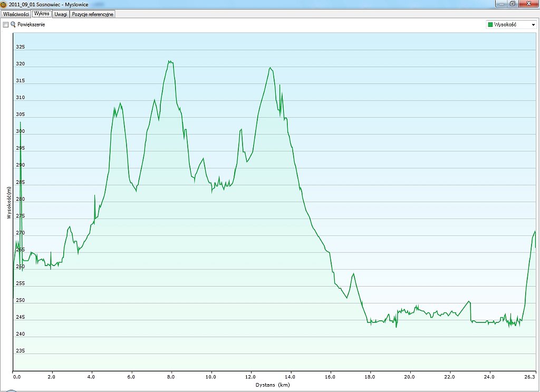The image size is (540, 392).
Task: Go to the Pozycje referencyjne tab
Action: pyautogui.click(x=92, y=14)
